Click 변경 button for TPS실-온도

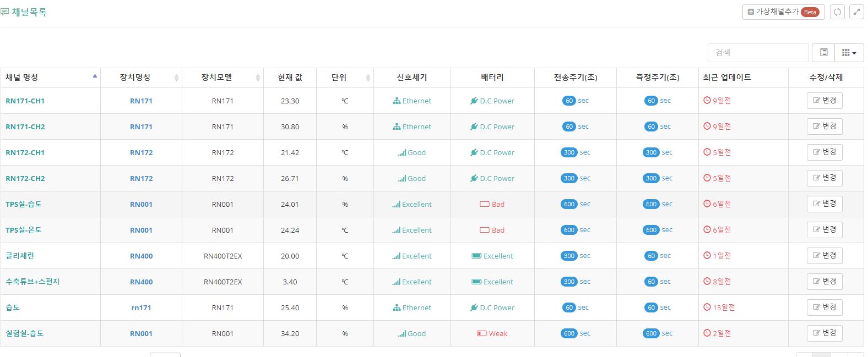(x=824, y=230)
